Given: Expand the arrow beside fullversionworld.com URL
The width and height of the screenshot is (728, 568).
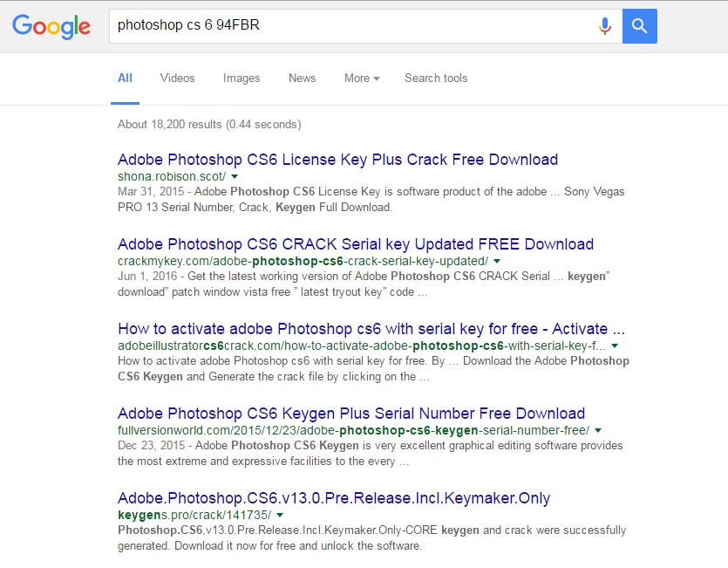Looking at the screenshot, I should click(598, 430).
